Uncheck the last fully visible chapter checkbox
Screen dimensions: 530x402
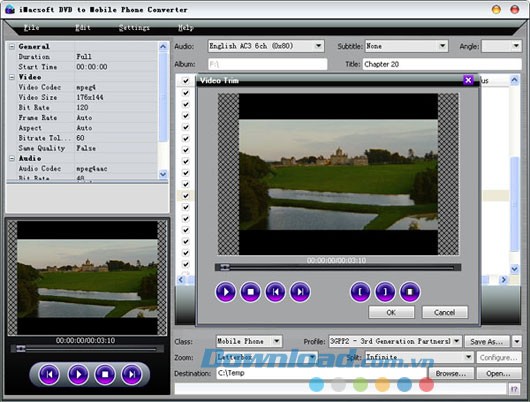tap(186, 264)
